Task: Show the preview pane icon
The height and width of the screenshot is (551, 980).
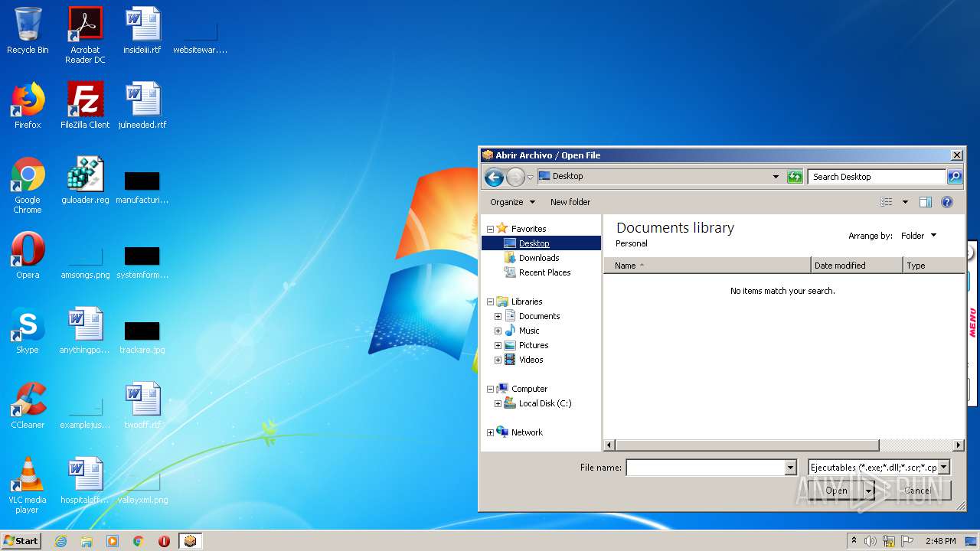Action: tap(925, 202)
